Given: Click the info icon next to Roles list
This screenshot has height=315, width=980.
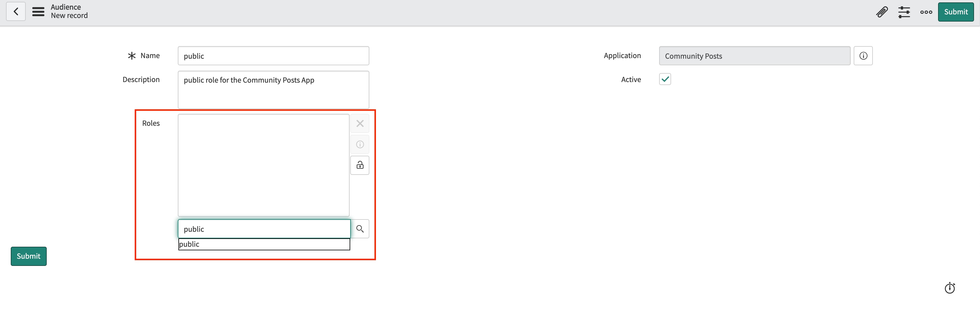Looking at the screenshot, I should 359,144.
